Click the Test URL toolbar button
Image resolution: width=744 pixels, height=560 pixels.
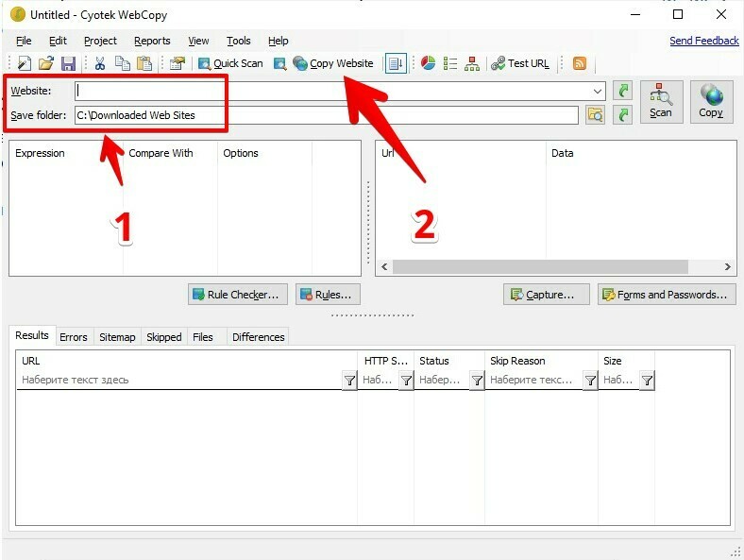(520, 63)
